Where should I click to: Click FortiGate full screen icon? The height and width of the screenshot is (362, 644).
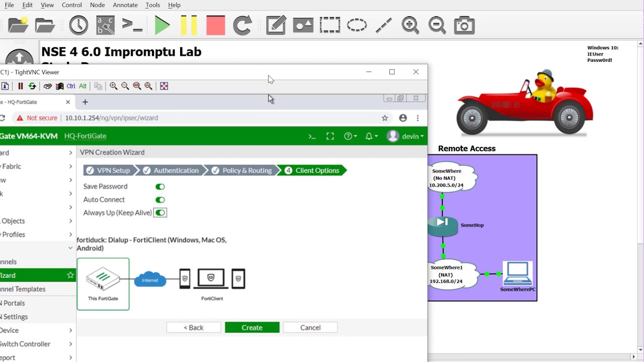330,136
